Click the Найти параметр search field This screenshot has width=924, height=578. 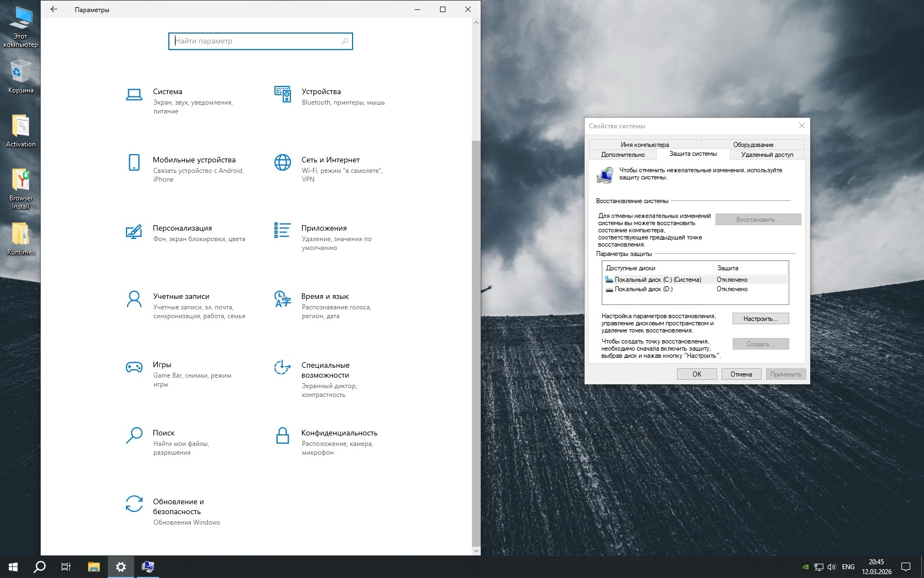tap(261, 41)
